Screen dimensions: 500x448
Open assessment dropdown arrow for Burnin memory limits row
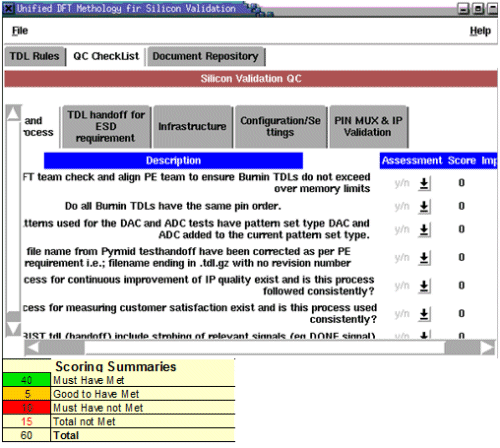pyautogui.click(x=424, y=183)
